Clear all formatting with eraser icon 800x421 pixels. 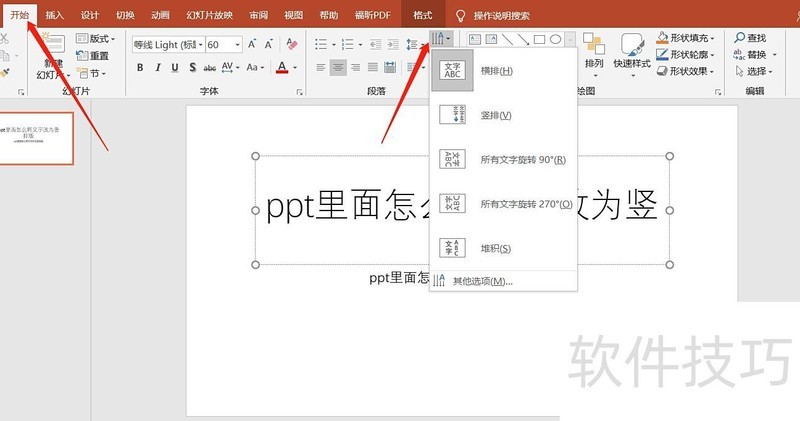[292, 44]
